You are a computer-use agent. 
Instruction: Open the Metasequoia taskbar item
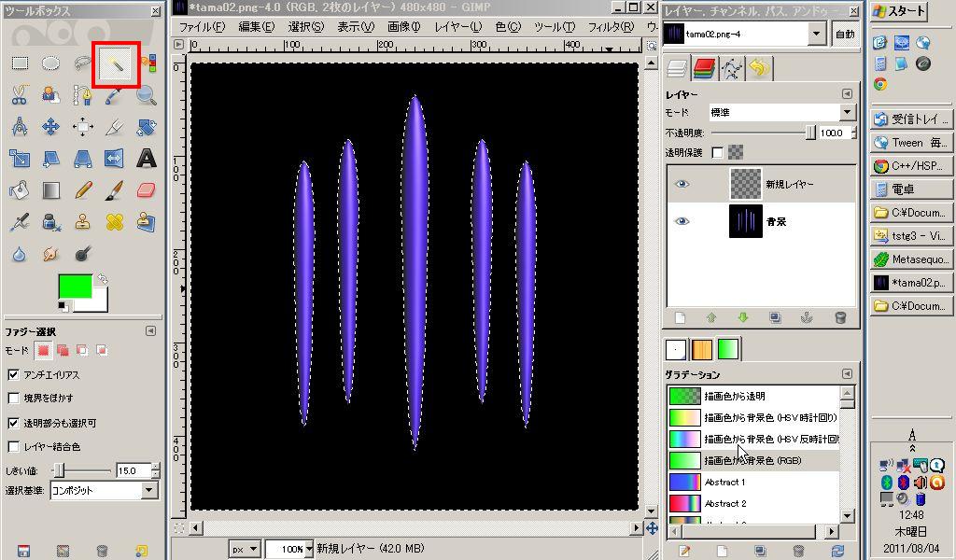point(911,259)
